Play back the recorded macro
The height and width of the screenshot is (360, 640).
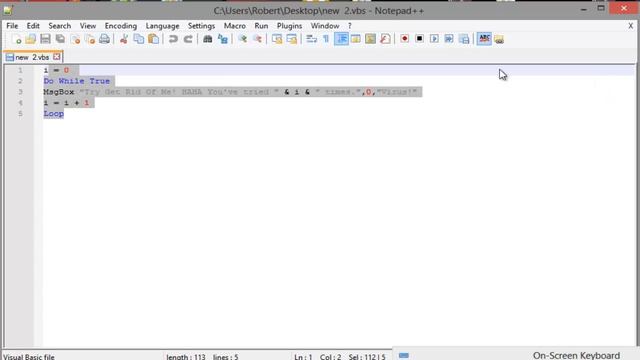point(434,39)
